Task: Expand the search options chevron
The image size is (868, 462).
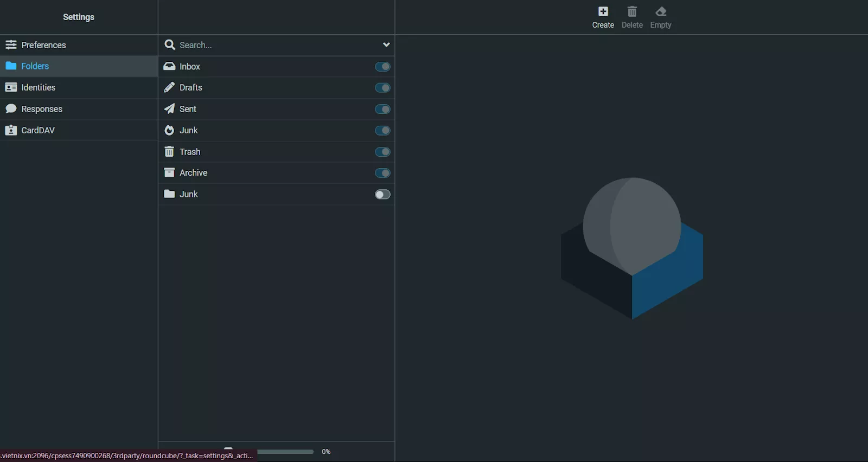Action: tap(386, 44)
